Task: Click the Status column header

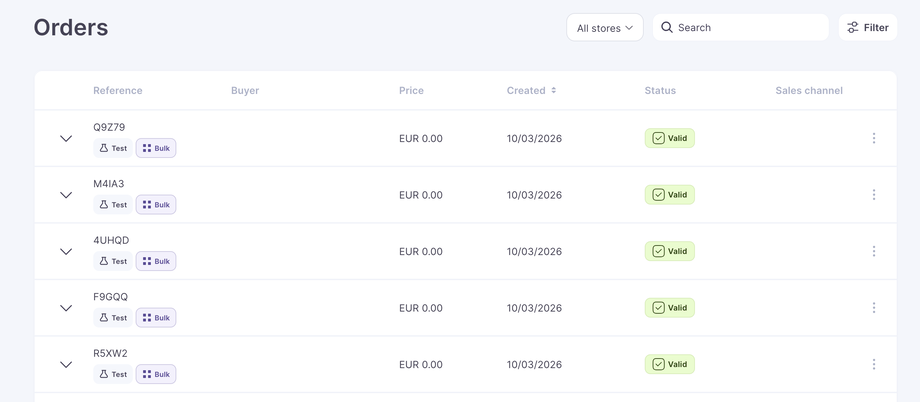Action: tap(660, 90)
